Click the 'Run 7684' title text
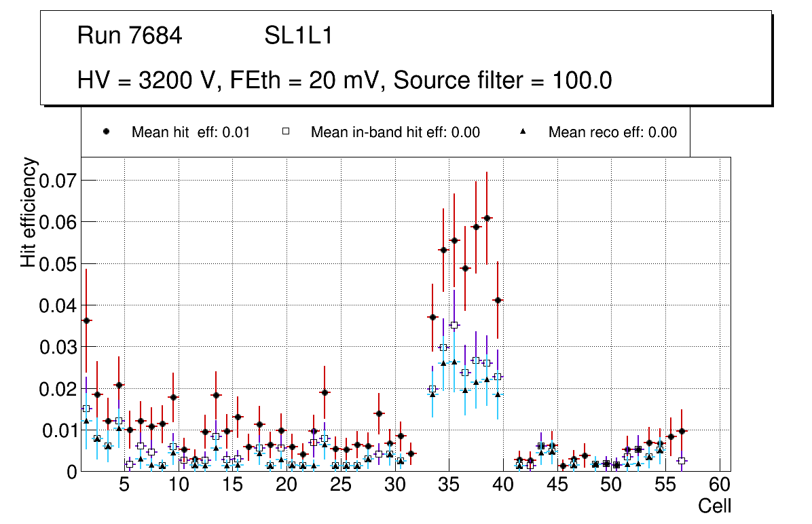This screenshot has height=524, width=812. click(x=130, y=36)
